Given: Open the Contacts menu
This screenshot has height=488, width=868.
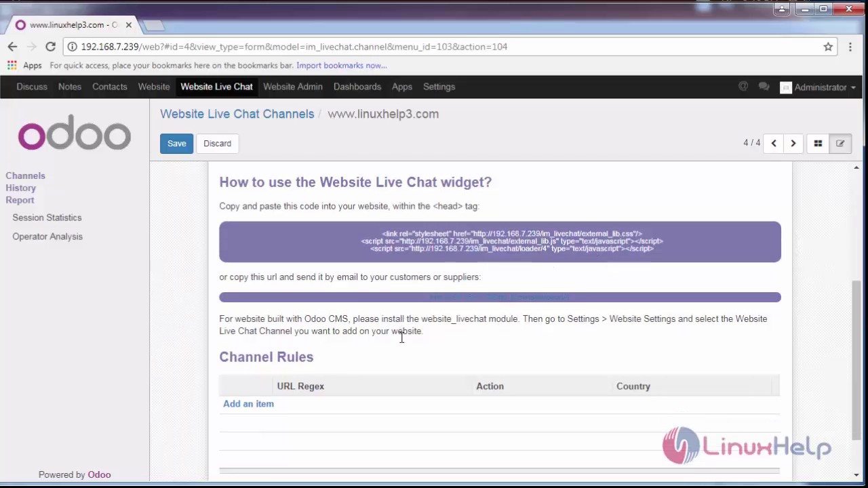Looking at the screenshot, I should pos(110,87).
